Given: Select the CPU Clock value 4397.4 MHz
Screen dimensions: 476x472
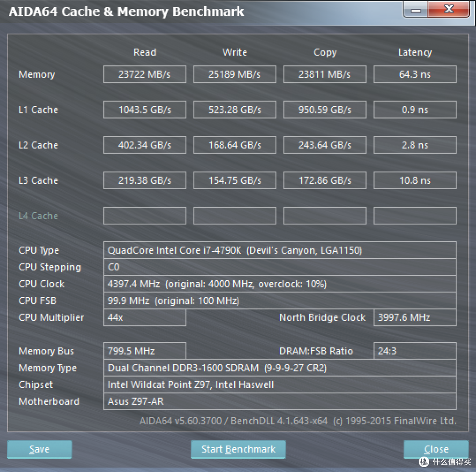Looking at the screenshot, I should (279, 284).
